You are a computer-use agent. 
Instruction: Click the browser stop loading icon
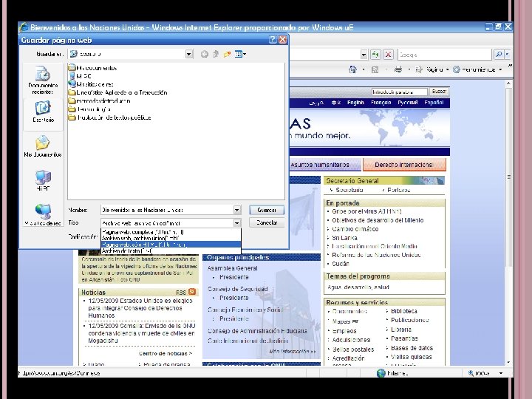coord(388,54)
